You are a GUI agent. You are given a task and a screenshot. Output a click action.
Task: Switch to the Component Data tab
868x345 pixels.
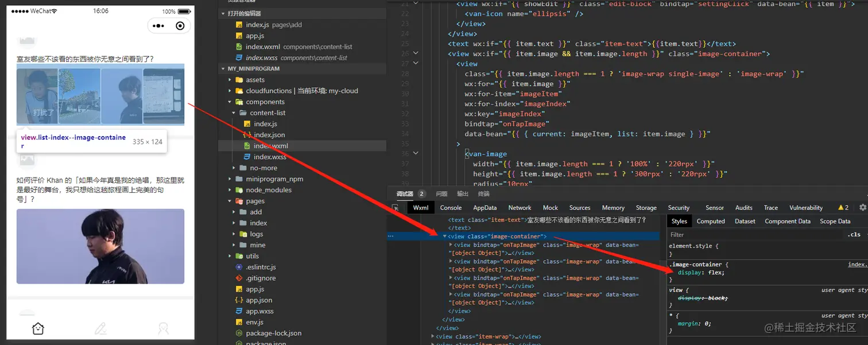click(788, 221)
